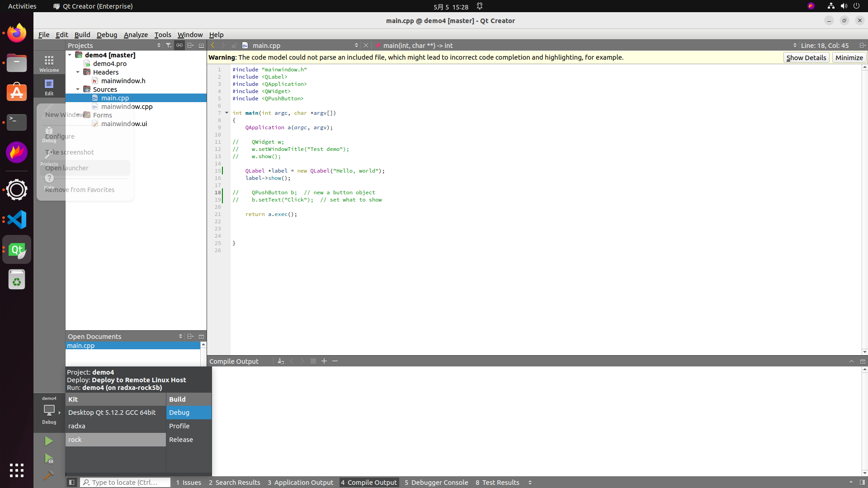Viewport: 868px width, 488px height.
Task: Toggle left sidebar visibility in status bar
Action: [72, 482]
